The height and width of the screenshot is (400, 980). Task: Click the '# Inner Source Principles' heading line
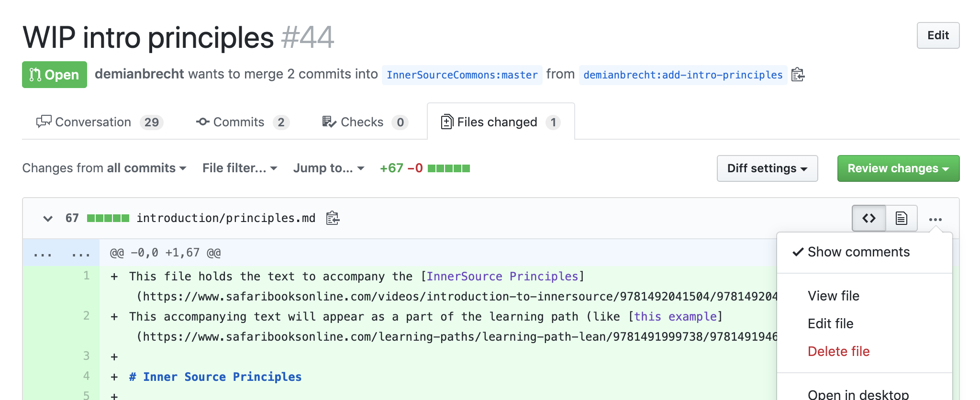(x=215, y=377)
